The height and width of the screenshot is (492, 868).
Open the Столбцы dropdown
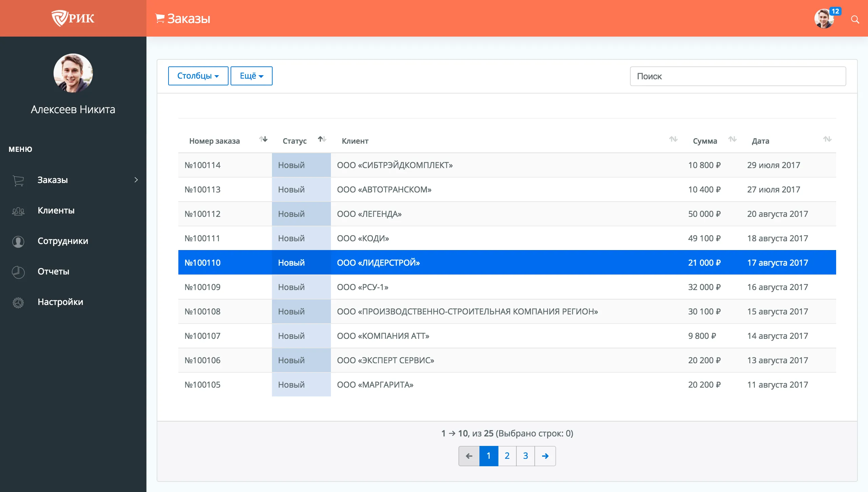[x=198, y=76]
